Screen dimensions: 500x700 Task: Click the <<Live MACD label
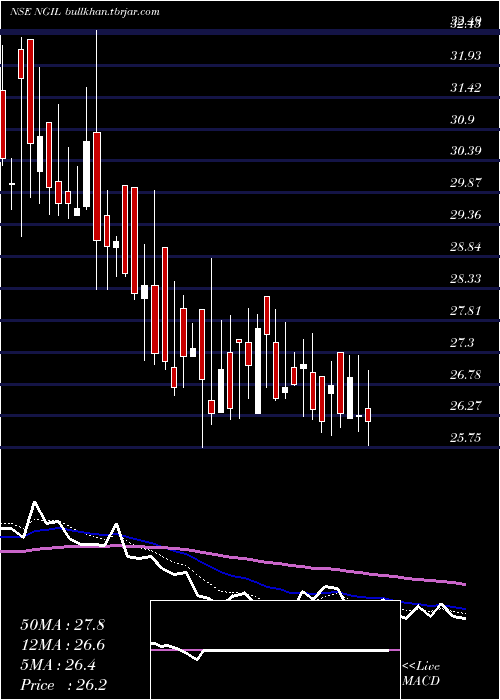[421, 674]
